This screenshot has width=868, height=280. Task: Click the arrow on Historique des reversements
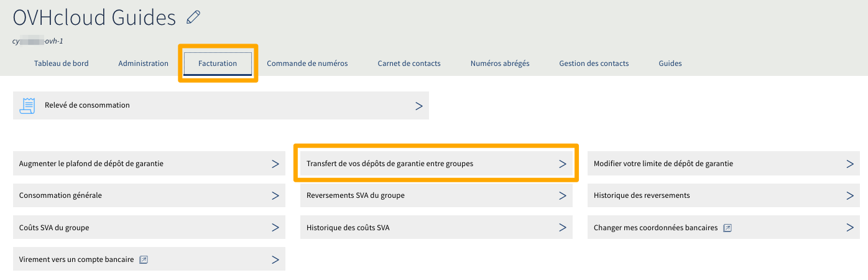click(849, 195)
